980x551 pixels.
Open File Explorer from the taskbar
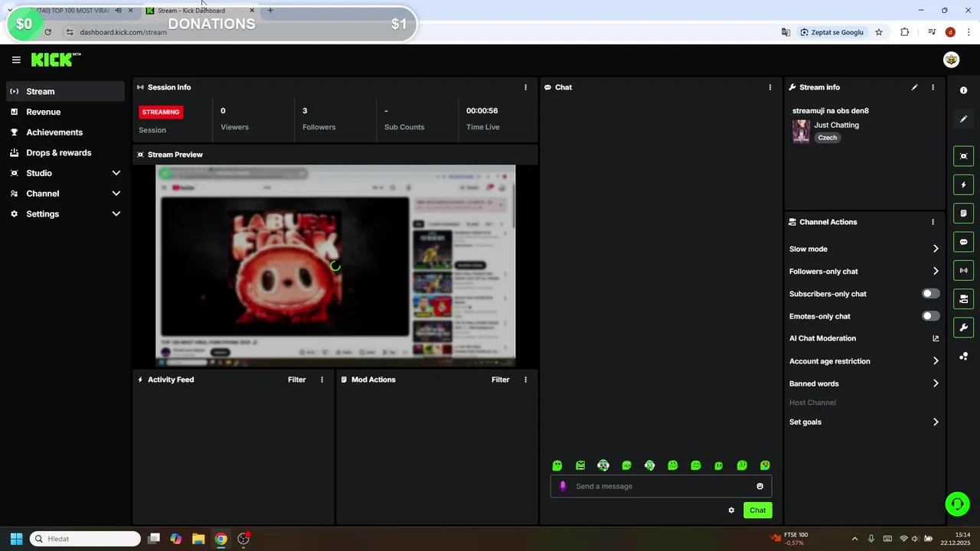coord(198,539)
